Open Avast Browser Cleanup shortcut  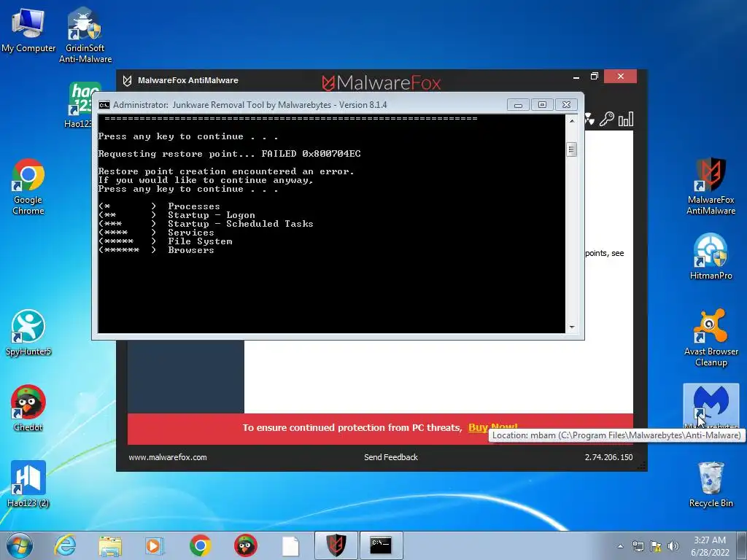pyautogui.click(x=711, y=338)
